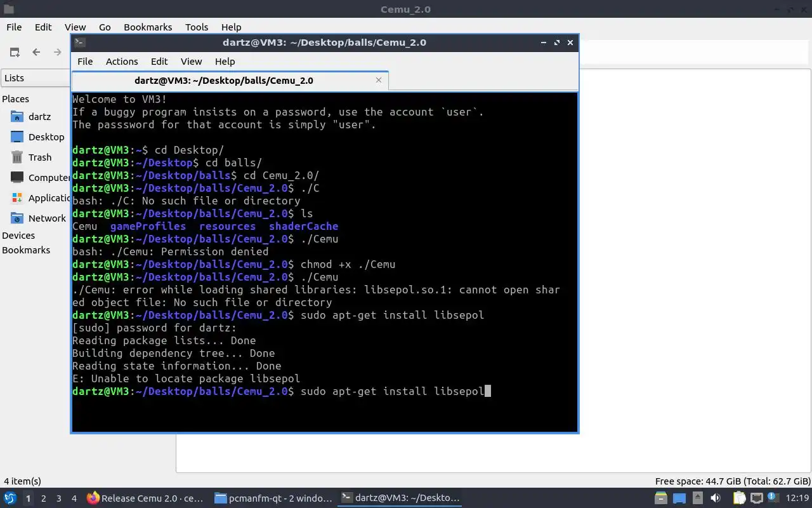Switch to Firefox Release Cemu 2.0 window
812x508 pixels.
click(x=146, y=498)
